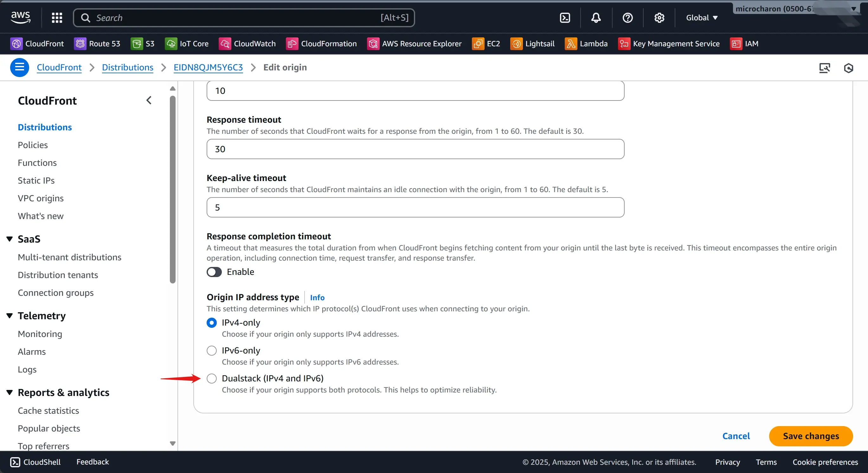Open Alarms sidebar item
This screenshot has width=868, height=473.
click(32, 352)
